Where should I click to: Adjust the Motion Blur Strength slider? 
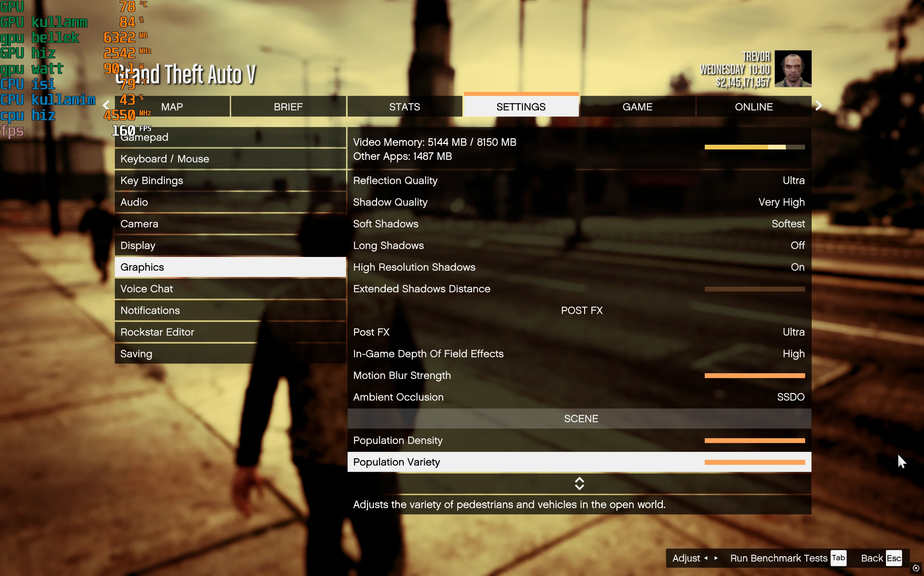pos(754,376)
